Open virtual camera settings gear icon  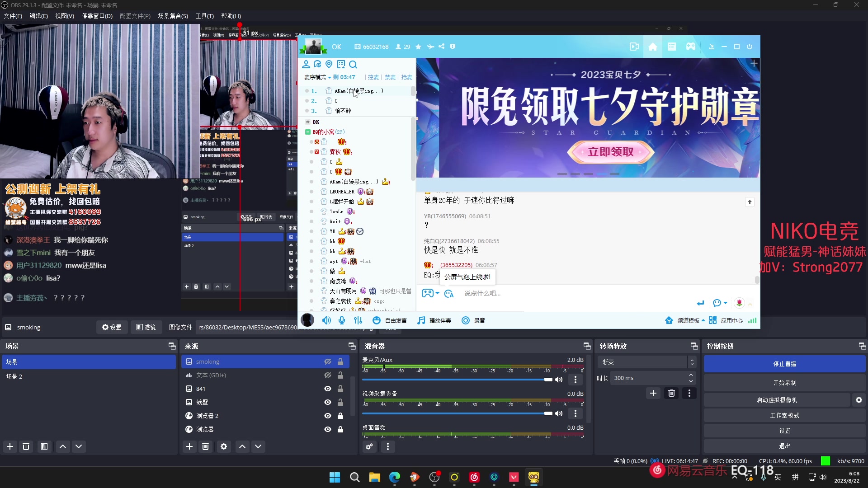tap(859, 400)
